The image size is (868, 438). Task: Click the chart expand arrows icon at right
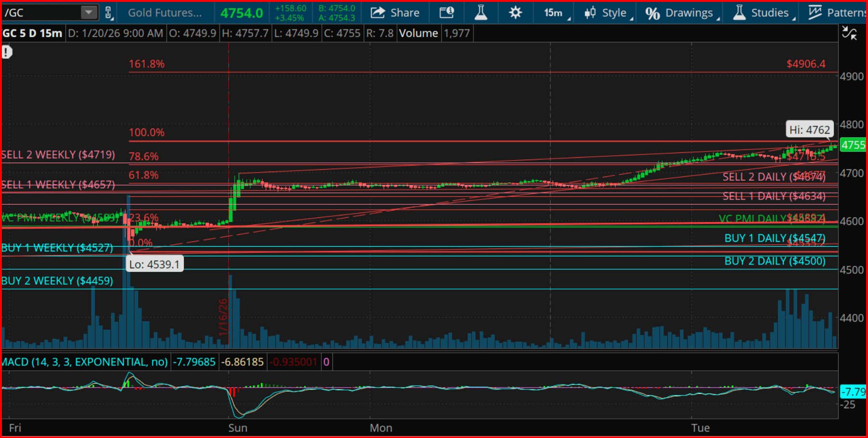click(849, 33)
